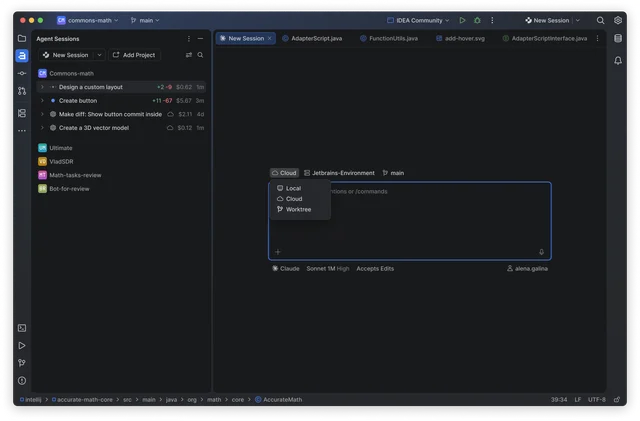Open the Pull Requests sidebar icon
The height and width of the screenshot is (421, 640).
point(22,91)
